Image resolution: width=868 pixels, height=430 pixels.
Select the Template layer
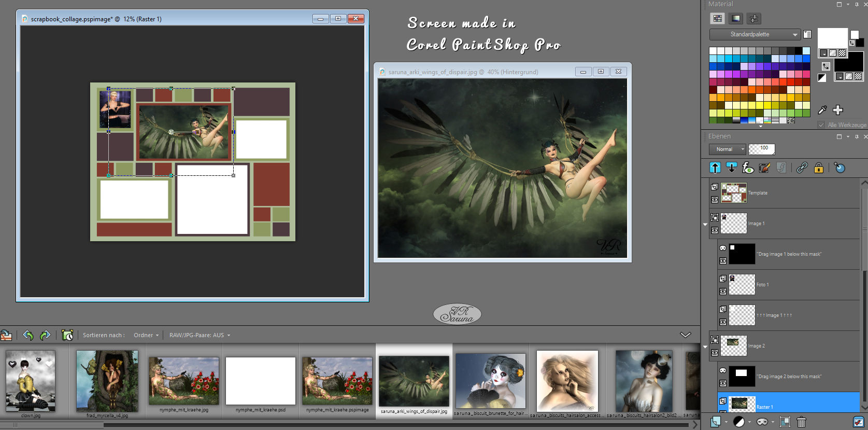pyautogui.click(x=785, y=193)
